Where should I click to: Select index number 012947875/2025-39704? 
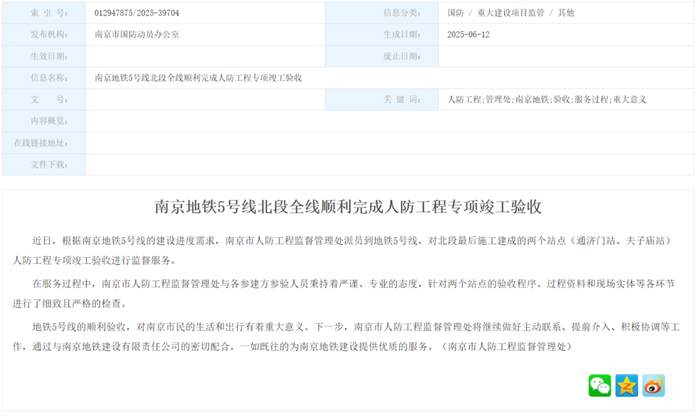pyautogui.click(x=137, y=13)
